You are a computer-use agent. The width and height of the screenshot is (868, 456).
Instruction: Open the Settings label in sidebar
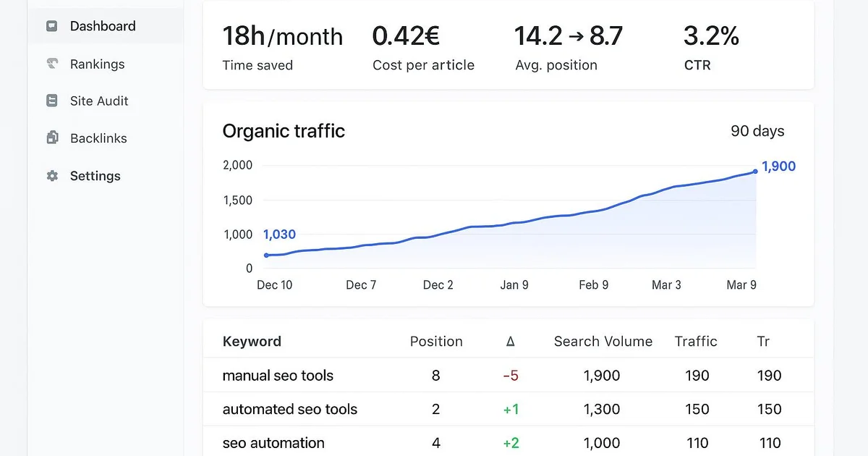click(x=95, y=176)
